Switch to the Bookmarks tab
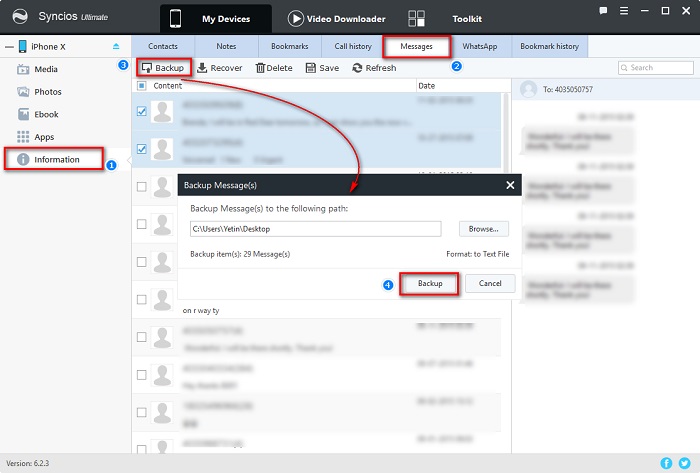 tap(290, 46)
